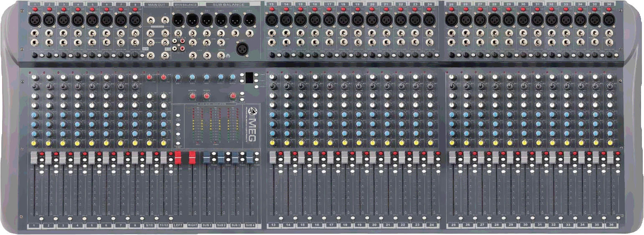
Task: Toggle the 9/10 channel SOLO button
Action: 157,219
